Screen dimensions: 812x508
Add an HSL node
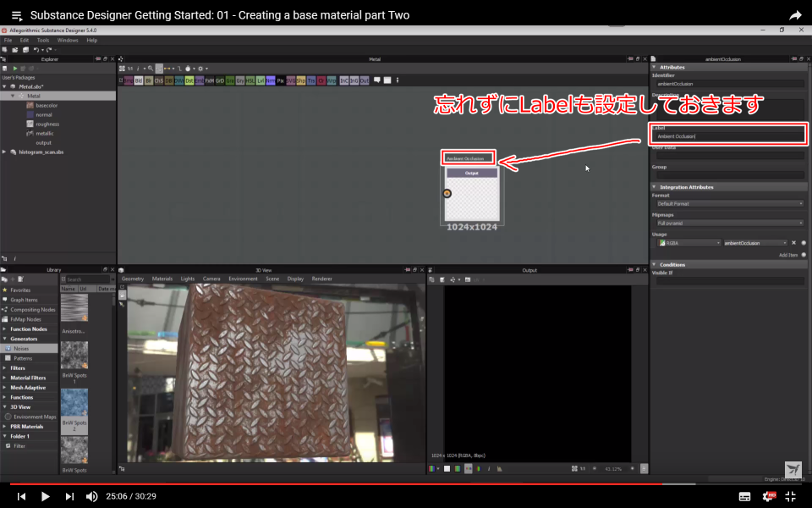250,80
